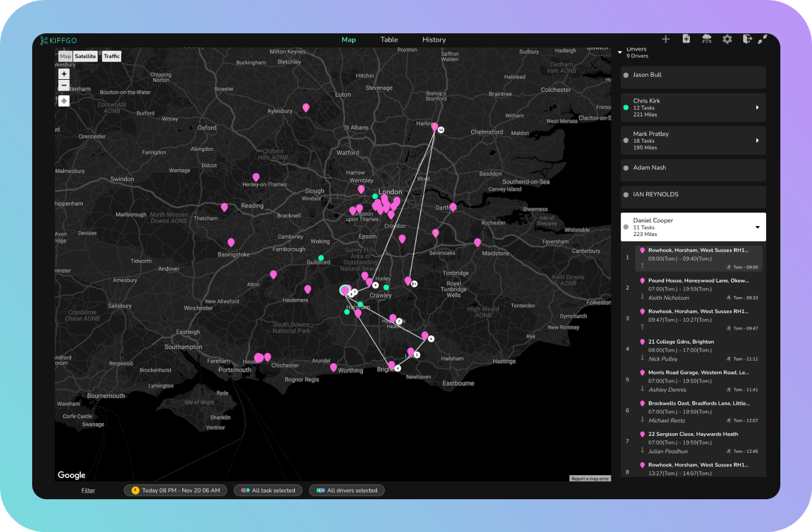812x532 pixels.
Task: Open the History tab
Action: point(434,40)
